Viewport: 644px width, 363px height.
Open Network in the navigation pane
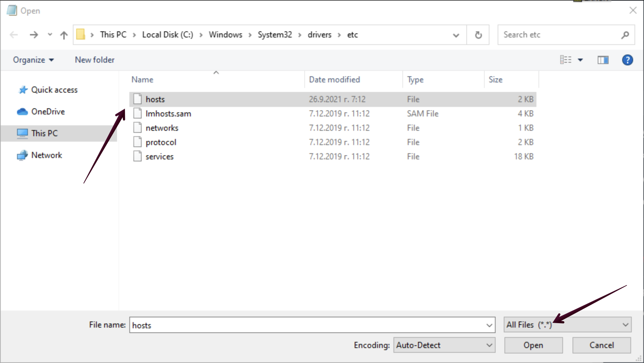pos(47,155)
